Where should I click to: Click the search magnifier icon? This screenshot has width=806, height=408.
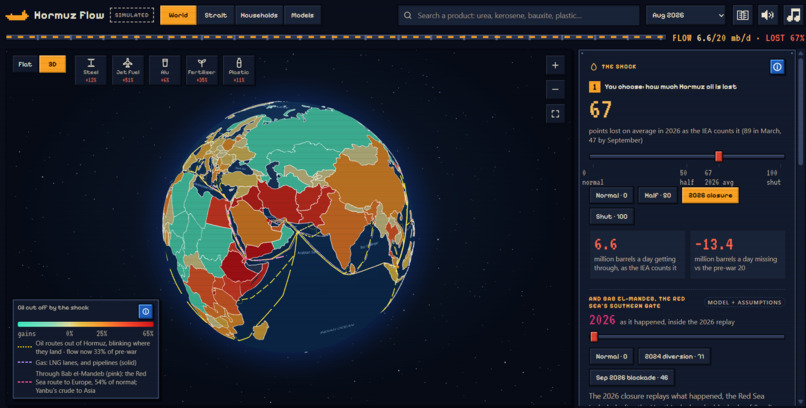pos(408,15)
